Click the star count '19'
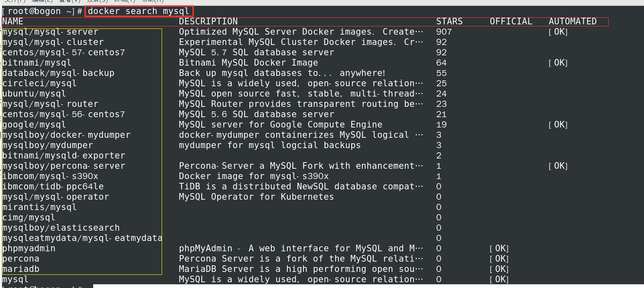The width and height of the screenshot is (644, 288). 442,125
